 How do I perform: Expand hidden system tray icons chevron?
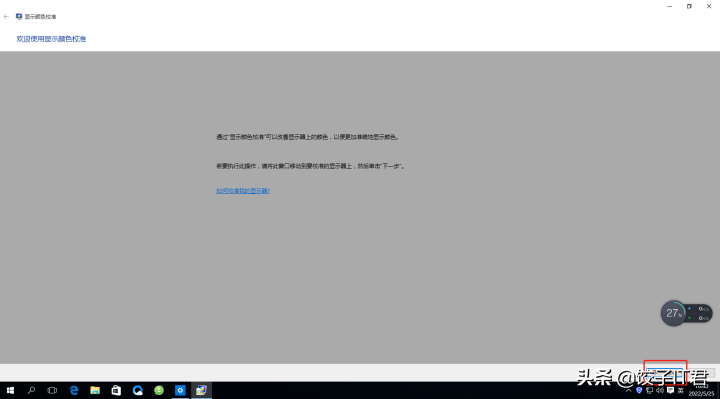coord(629,391)
